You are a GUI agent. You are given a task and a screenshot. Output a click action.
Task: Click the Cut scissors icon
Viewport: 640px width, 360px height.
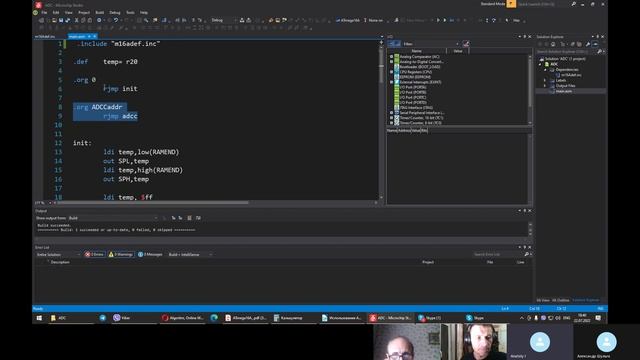coord(76,20)
